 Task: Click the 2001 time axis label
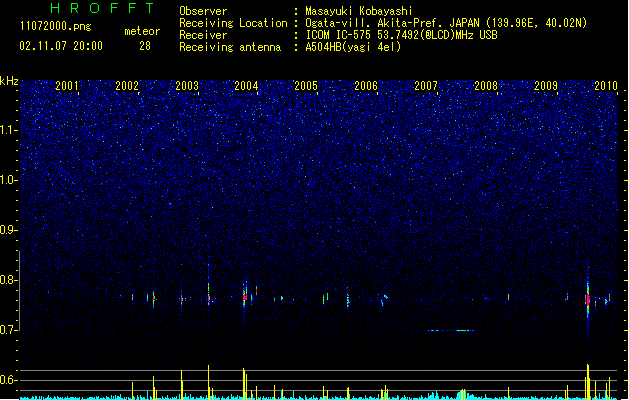click(x=67, y=85)
